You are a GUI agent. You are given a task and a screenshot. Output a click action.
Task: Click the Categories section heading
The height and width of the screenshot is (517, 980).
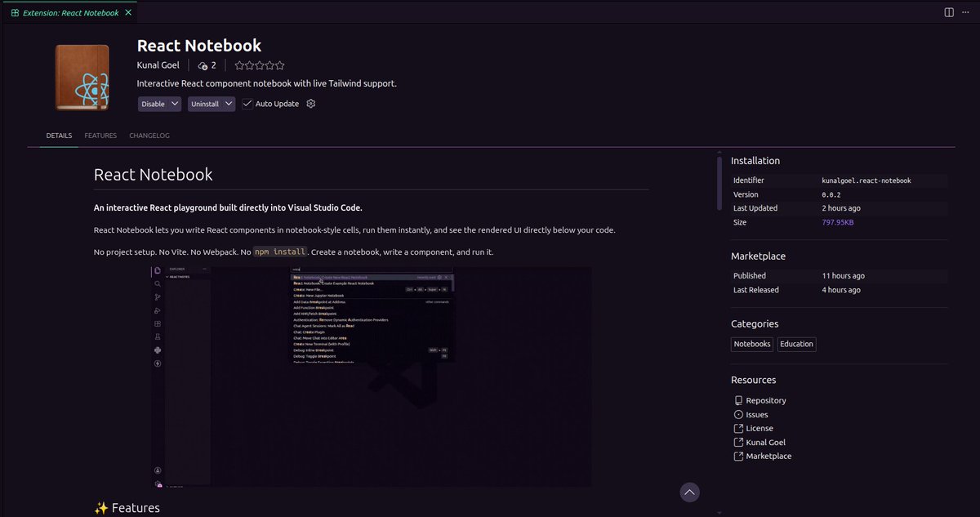tap(755, 323)
